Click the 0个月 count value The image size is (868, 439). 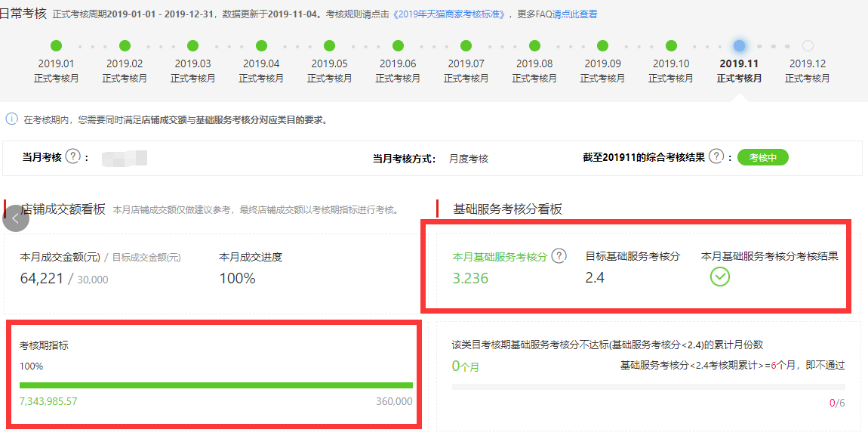[x=465, y=366]
